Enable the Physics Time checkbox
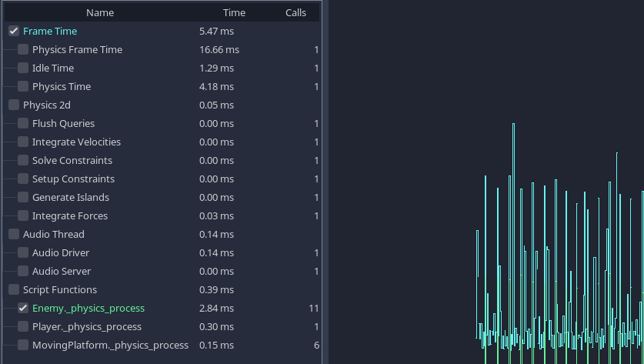Image resolution: width=644 pixels, height=364 pixels. click(x=23, y=87)
